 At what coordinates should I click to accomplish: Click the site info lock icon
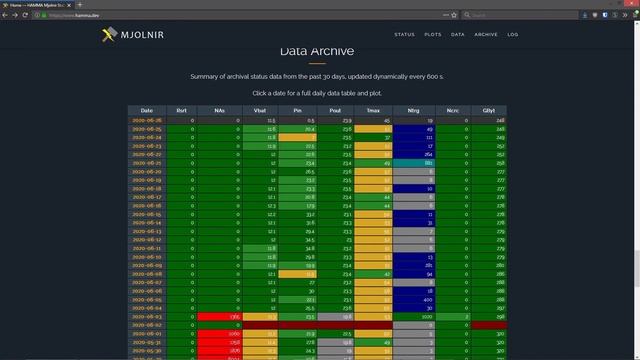44,15
